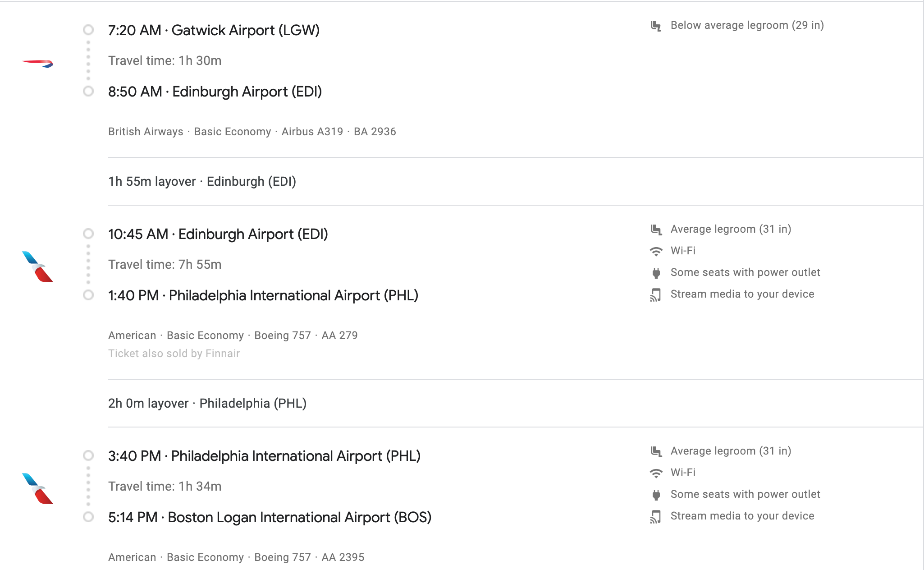Click the British Airways logo
The height and width of the screenshot is (570, 924).
pos(38,63)
